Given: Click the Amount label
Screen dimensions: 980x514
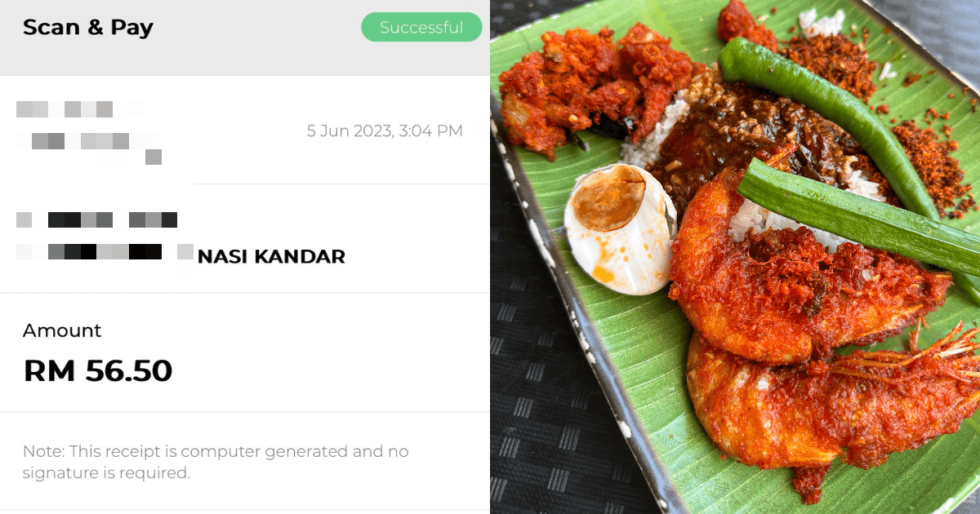Looking at the screenshot, I should (62, 330).
